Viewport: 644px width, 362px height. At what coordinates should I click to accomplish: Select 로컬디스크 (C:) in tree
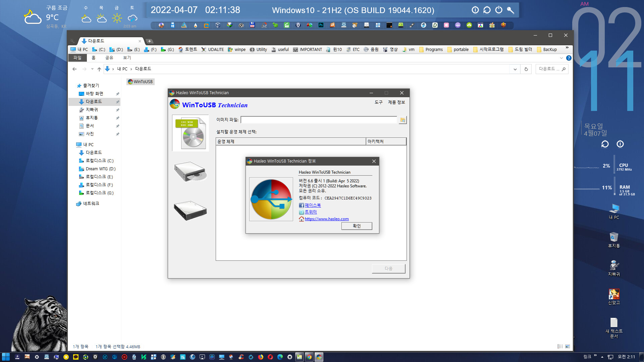pos(99,161)
